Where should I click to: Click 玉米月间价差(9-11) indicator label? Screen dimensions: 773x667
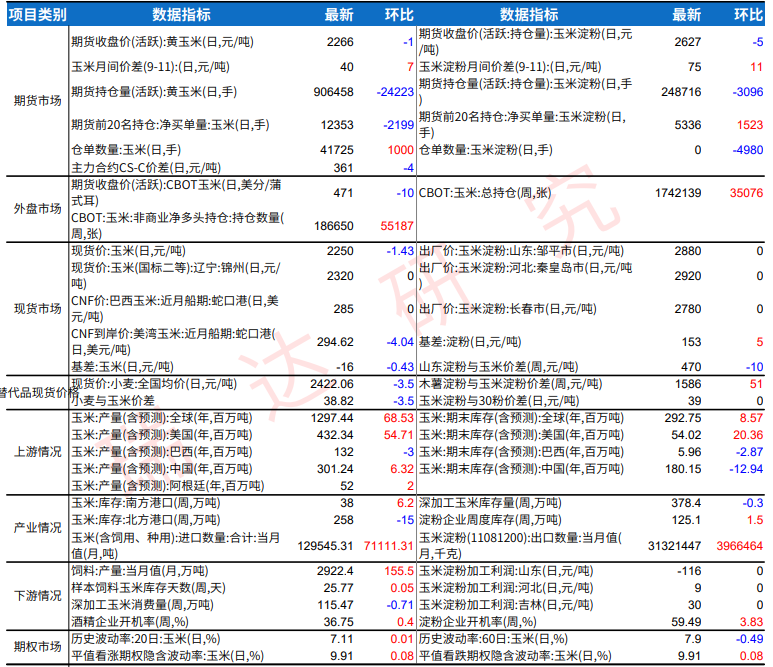150,67
